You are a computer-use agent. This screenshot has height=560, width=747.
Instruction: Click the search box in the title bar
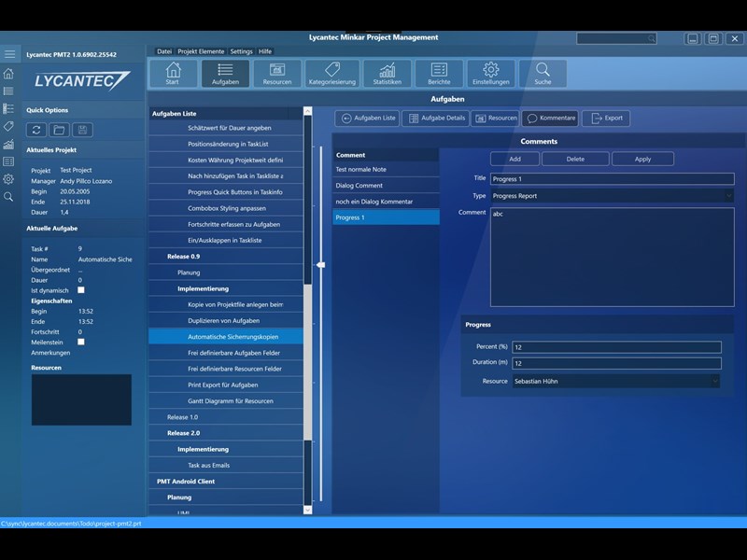tap(616, 38)
